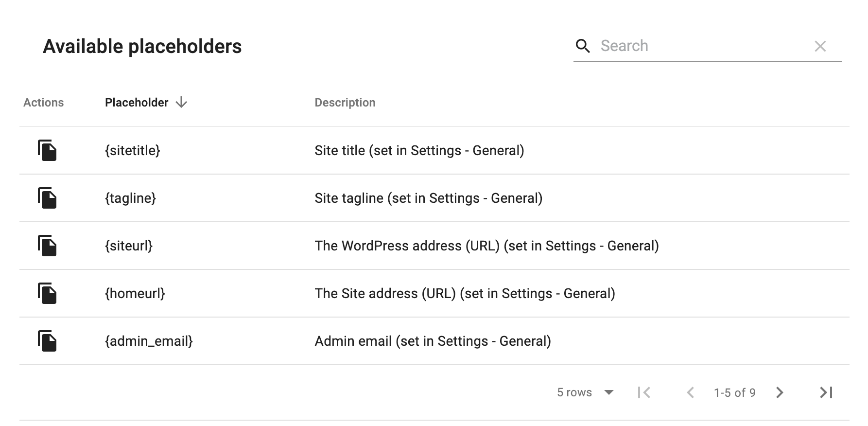Toggle sort direction arrow beside Placeholder
868x426 pixels.
tap(181, 102)
